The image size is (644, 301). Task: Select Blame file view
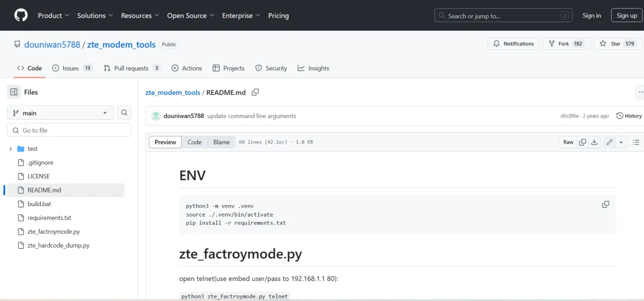[x=221, y=142]
